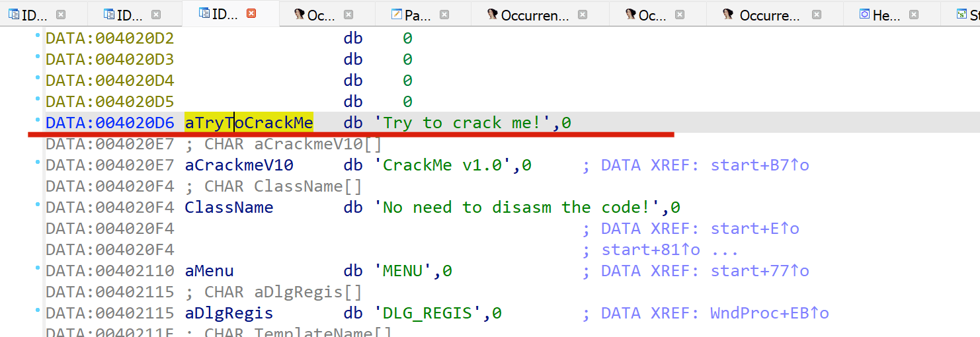
Task: Select the ClassName label name
Action: click(x=229, y=207)
